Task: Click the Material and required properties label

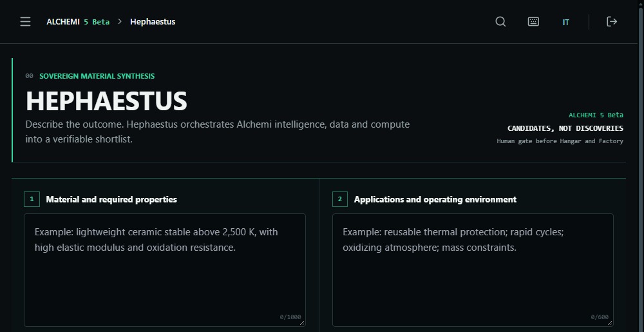Action: pos(111,199)
